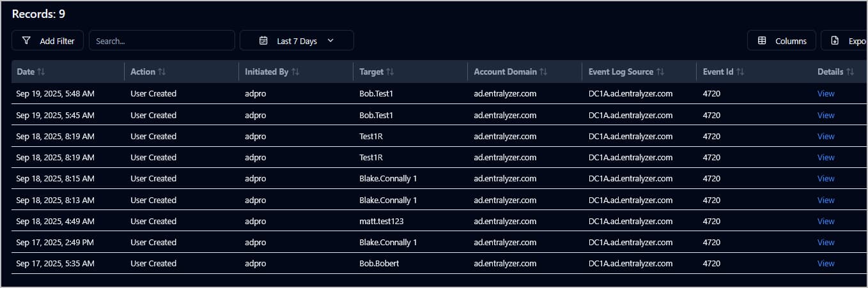Click the Account Domain sort icon
The width and height of the screenshot is (868, 288).
click(x=543, y=72)
